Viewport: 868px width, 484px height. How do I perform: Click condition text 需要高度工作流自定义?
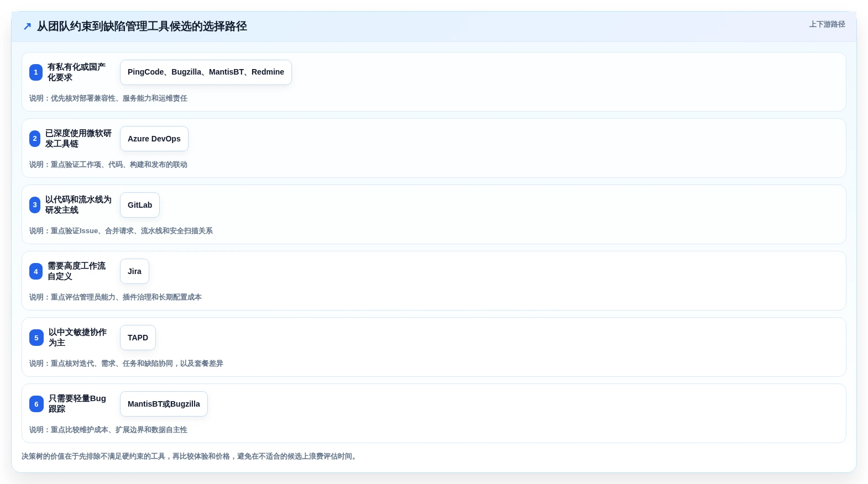77,271
